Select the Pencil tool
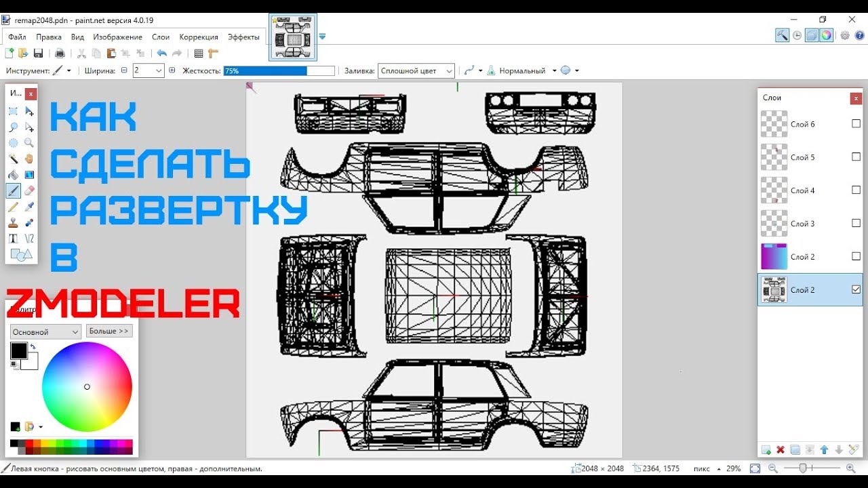 tap(13, 207)
